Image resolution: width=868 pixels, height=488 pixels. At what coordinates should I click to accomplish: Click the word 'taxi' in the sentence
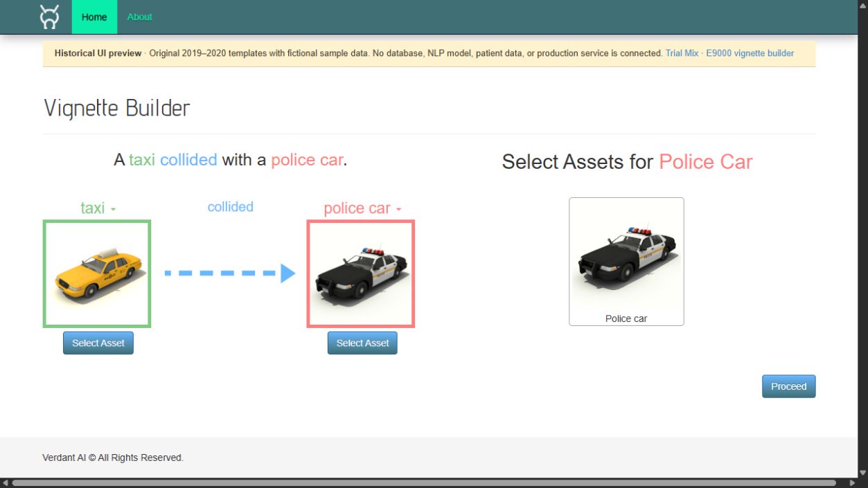coord(142,160)
